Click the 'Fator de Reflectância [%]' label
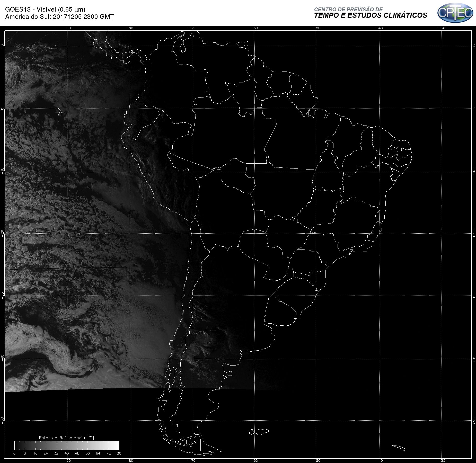The image size is (476, 463). click(x=66, y=438)
